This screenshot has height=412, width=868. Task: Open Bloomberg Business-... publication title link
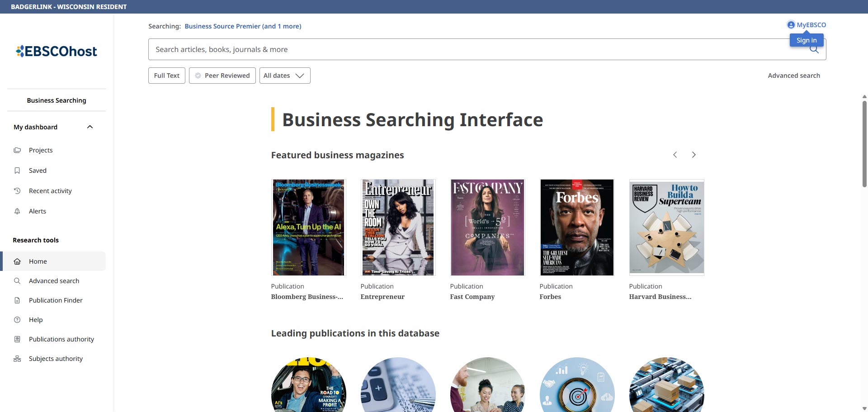(307, 297)
